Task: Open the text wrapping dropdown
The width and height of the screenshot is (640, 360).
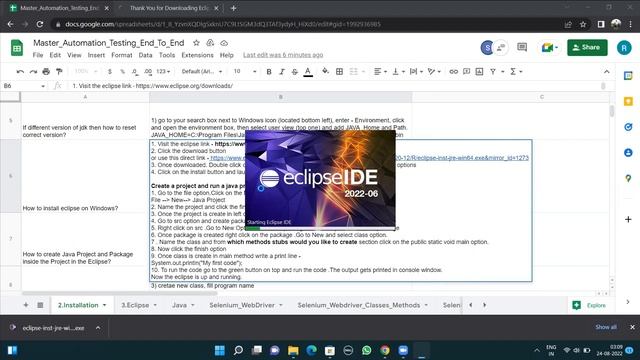Action: pyautogui.click(x=416, y=71)
